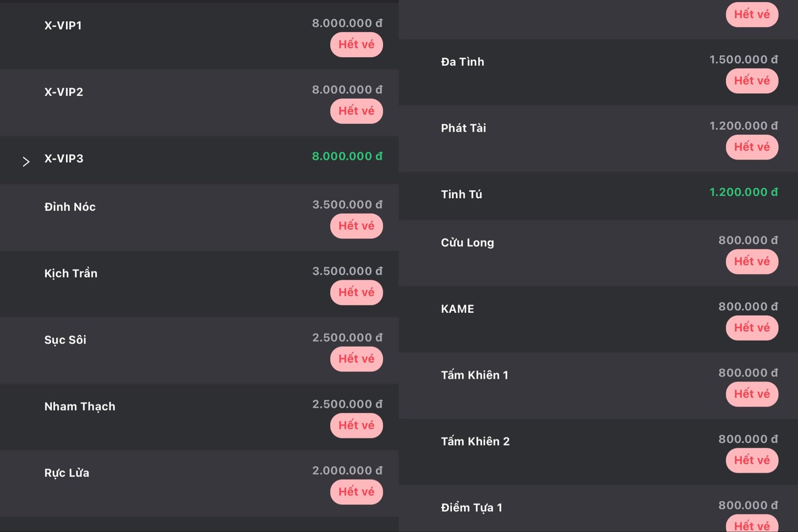Click the Hết vé badge for Tấm Khiên 1
The height and width of the screenshot is (532, 798).
[x=752, y=394]
